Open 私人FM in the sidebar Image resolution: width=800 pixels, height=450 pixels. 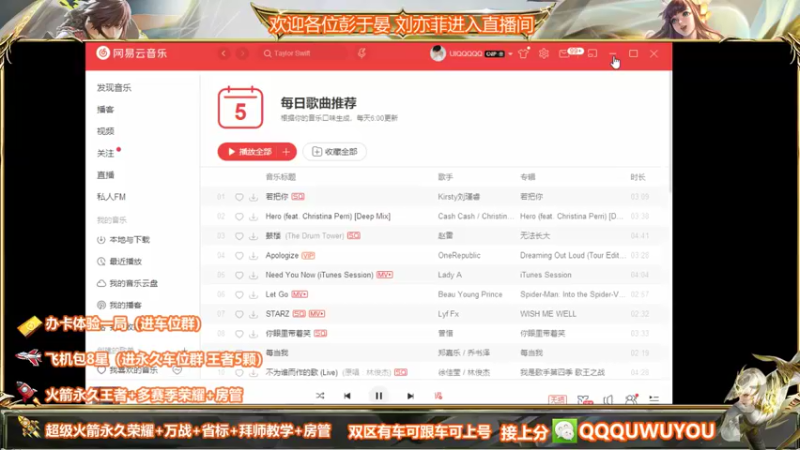pyautogui.click(x=111, y=196)
